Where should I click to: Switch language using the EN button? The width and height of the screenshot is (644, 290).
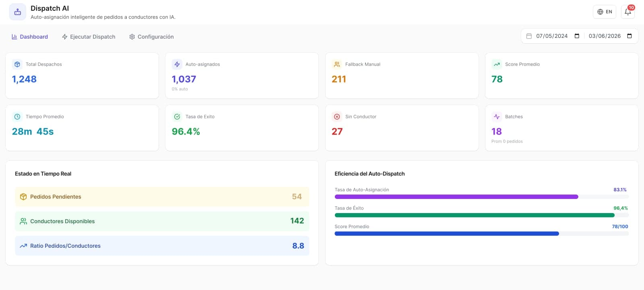coord(605,12)
